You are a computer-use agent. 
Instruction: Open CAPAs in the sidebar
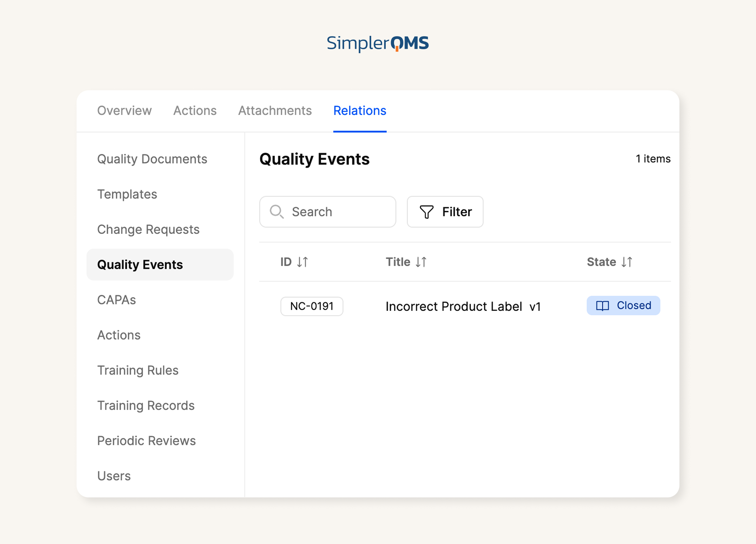[117, 300]
